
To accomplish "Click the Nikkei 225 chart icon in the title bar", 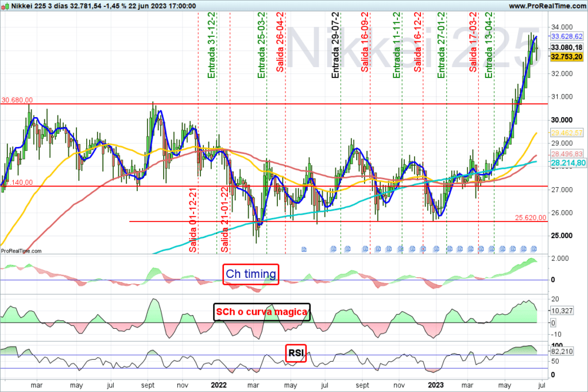I will tap(6, 6).
